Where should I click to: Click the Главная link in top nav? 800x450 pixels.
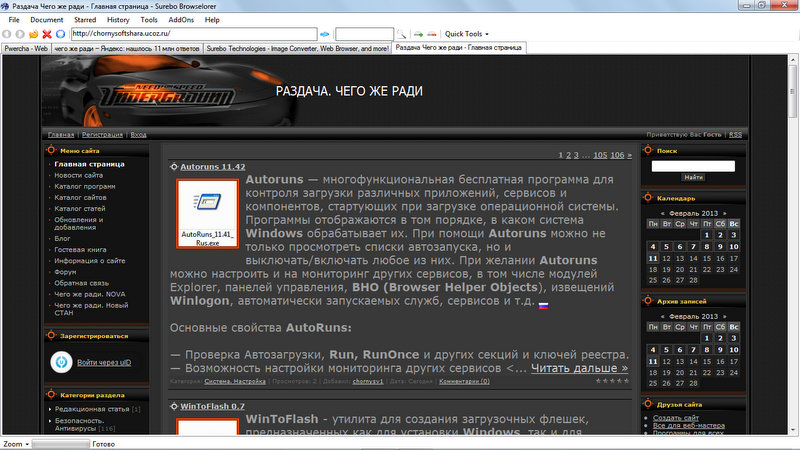tap(61, 135)
